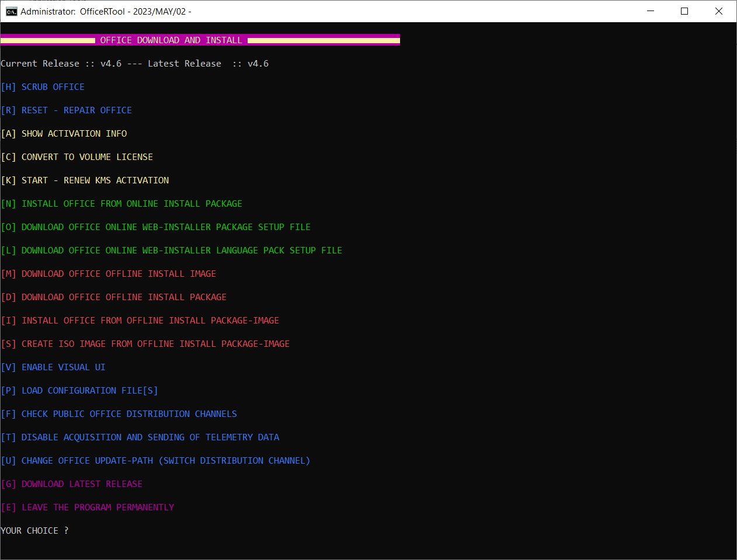Pick [L] DOWNLOAD LANGUAGE PACK SETUP FILE line
Image resolution: width=737 pixels, height=560 pixels.
point(172,251)
